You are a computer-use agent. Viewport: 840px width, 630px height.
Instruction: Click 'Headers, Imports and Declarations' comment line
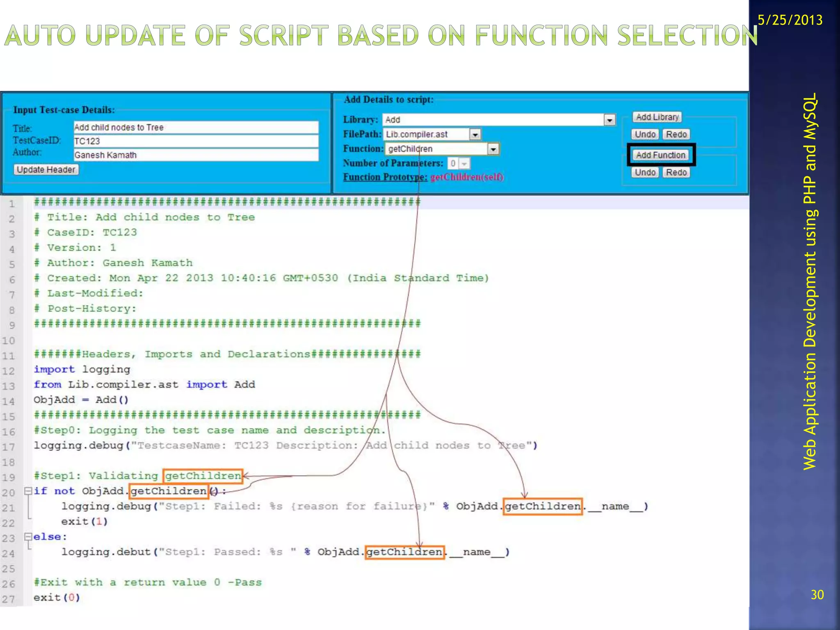(x=227, y=354)
